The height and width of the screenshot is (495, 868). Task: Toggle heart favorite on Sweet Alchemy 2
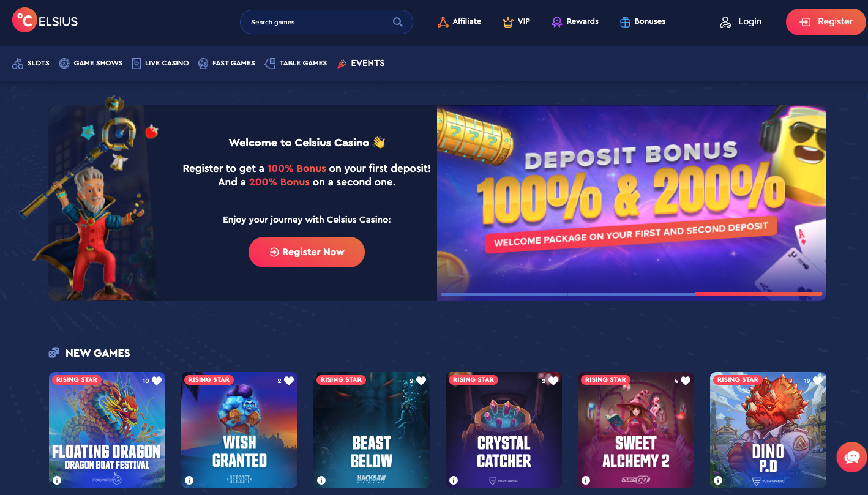click(x=686, y=381)
